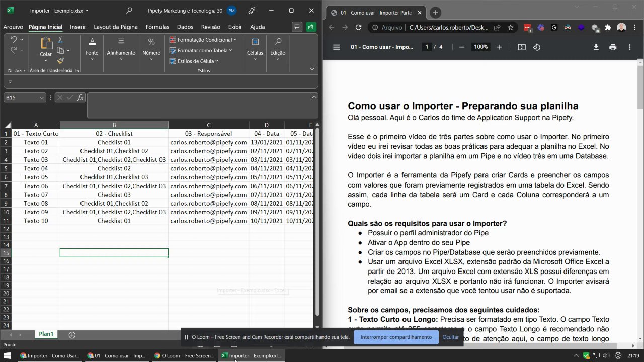Click the pen Coming Soon icon in Excel title bar
The width and height of the screenshot is (644, 362).
(252, 11)
